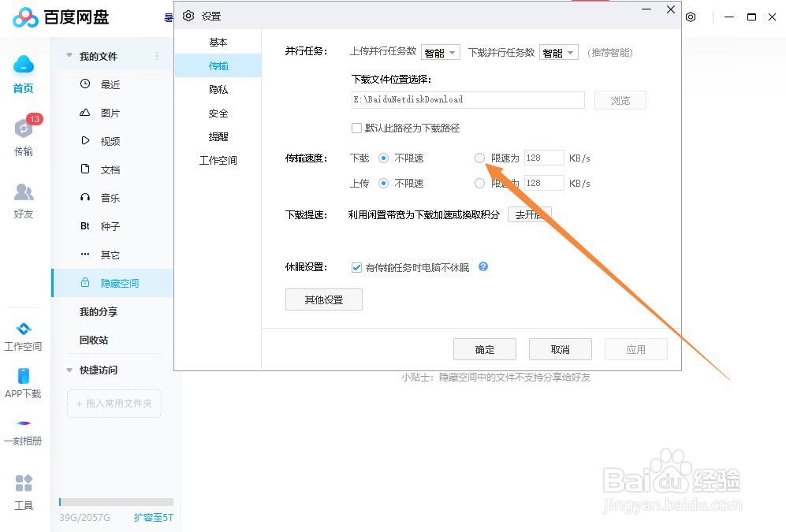The width and height of the screenshot is (786, 532).
Task: Collapse the 快捷访问 section
Action: 69,370
